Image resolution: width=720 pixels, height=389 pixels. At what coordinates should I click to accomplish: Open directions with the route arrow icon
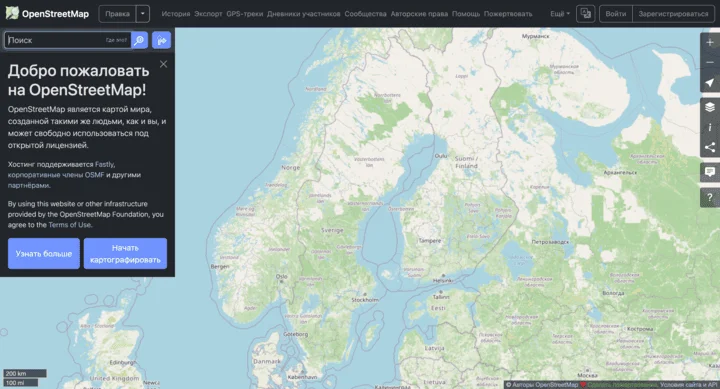coord(162,40)
